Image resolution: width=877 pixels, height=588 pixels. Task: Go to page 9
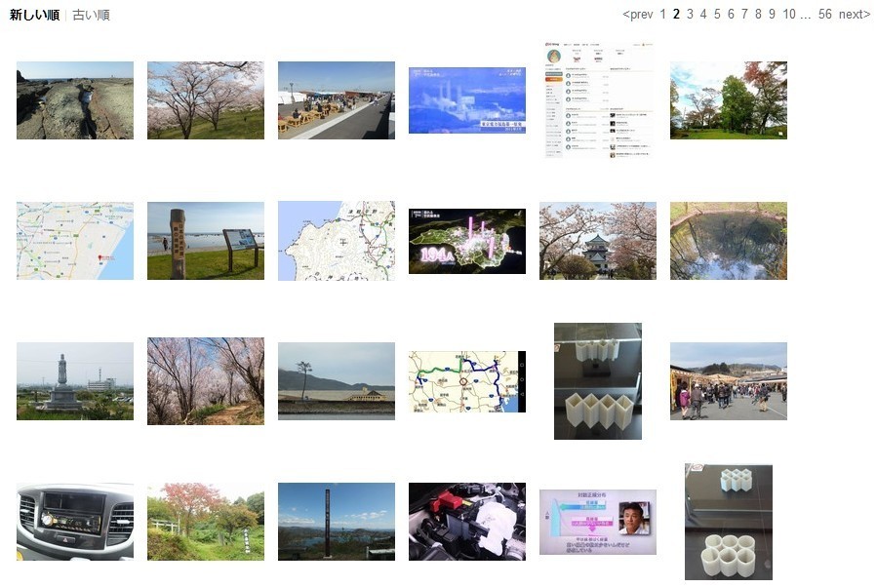(772, 15)
